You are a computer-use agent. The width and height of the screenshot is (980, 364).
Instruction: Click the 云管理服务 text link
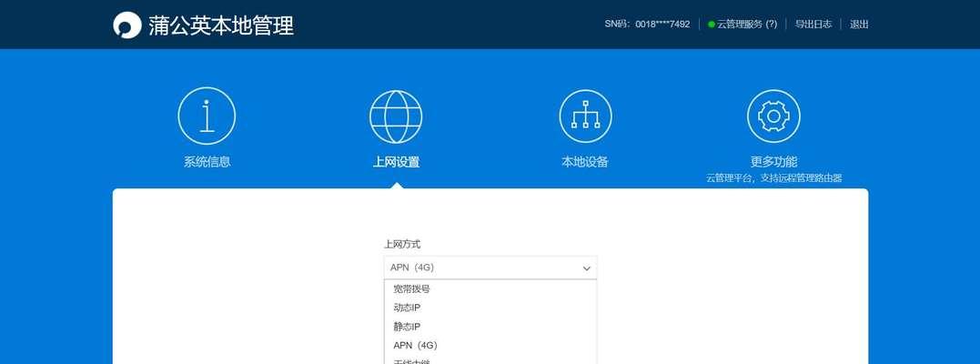740,25
